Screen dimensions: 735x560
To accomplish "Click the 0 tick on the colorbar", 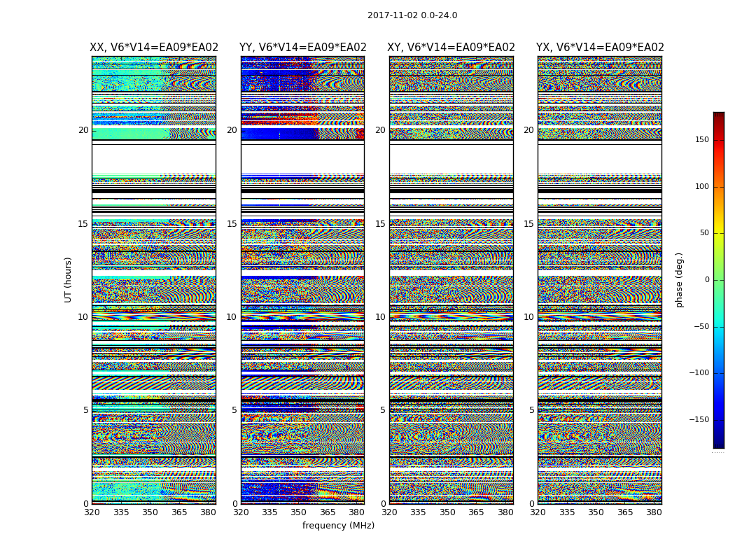I will point(707,280).
